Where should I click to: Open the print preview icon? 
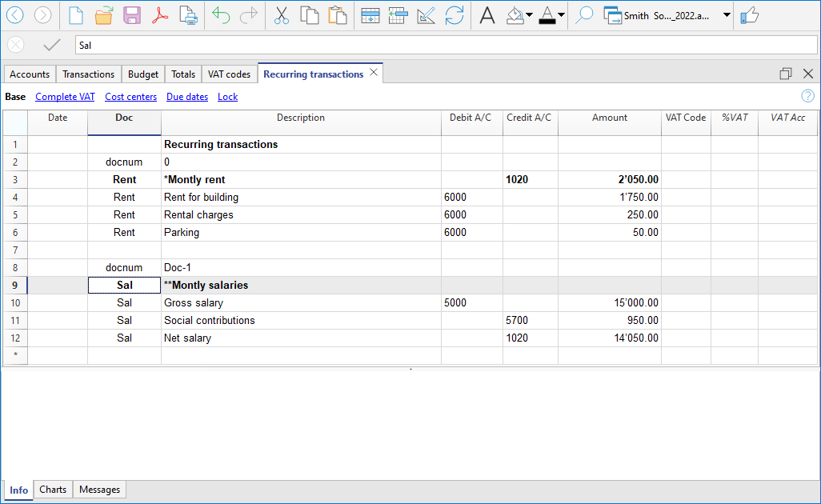pos(189,15)
